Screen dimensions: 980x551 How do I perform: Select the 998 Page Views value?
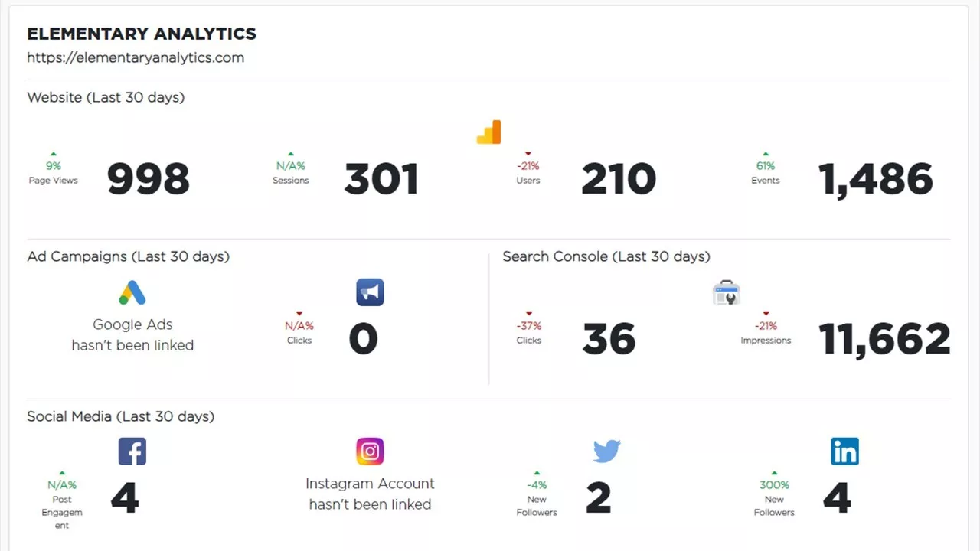click(148, 180)
